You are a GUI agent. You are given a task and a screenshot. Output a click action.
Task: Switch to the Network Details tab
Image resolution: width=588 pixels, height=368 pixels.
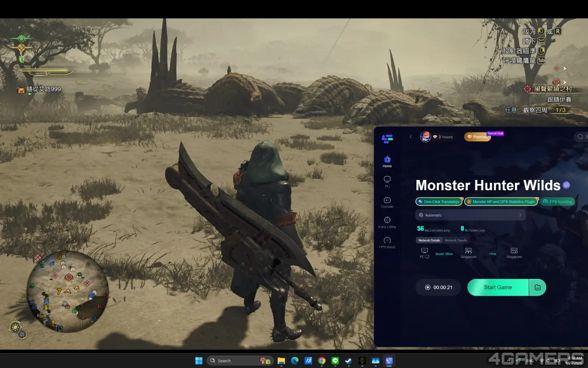(429, 240)
